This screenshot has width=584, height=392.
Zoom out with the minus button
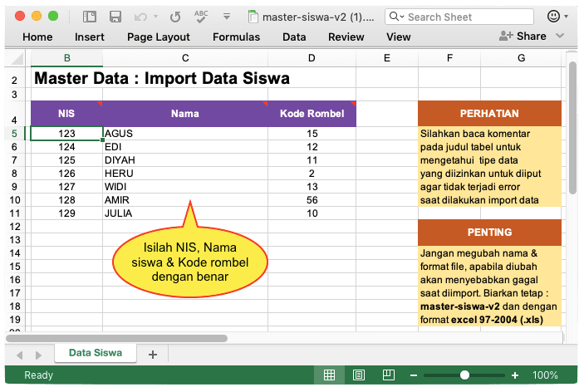coord(414,375)
